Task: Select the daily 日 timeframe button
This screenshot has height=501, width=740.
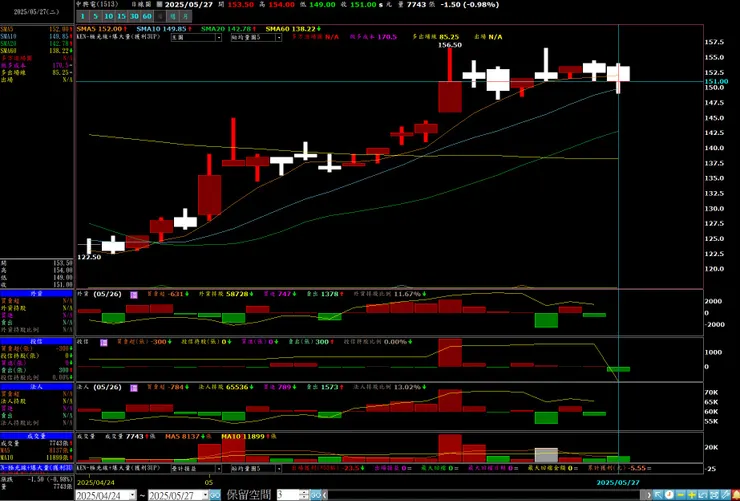Action: coord(160,17)
